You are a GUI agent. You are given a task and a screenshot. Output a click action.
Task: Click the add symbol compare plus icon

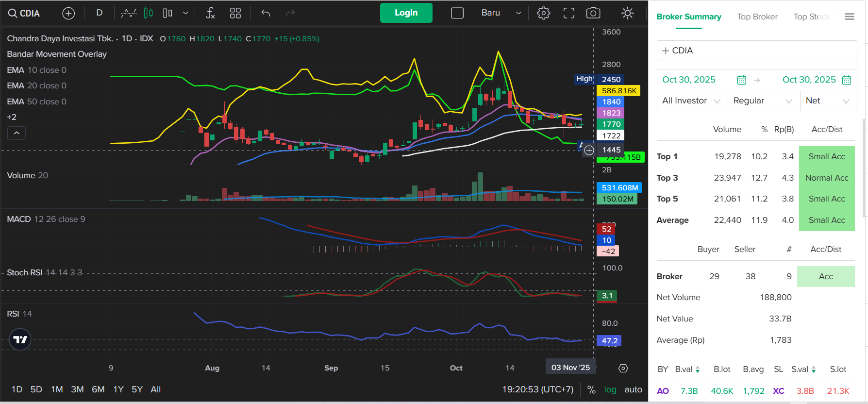coord(68,13)
